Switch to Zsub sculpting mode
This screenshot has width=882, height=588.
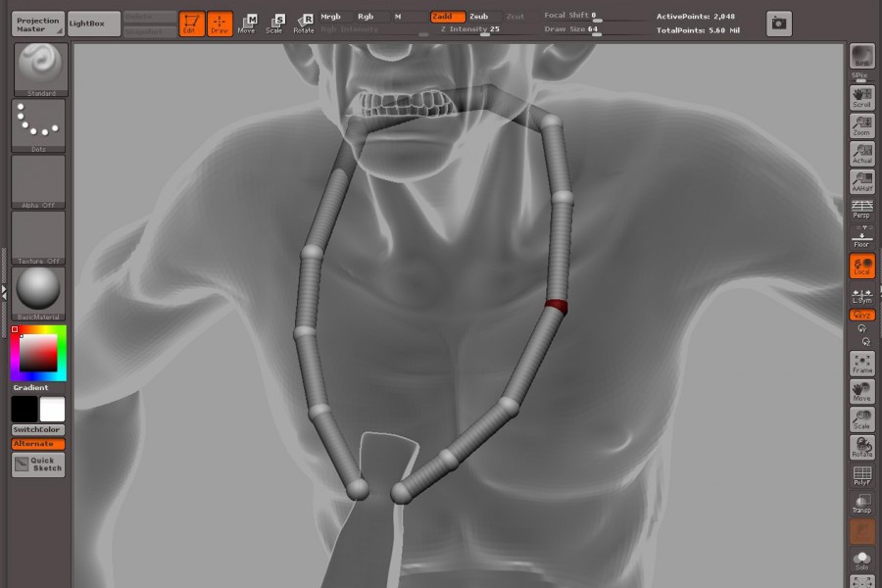coord(479,17)
